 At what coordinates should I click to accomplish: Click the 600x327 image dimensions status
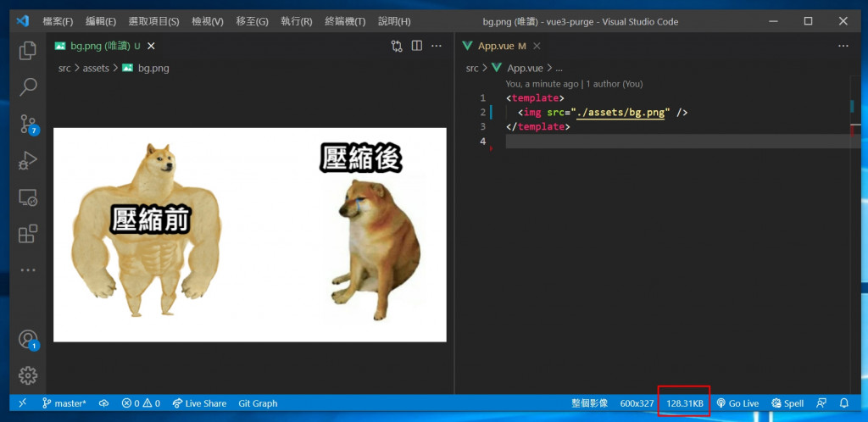[x=637, y=403]
